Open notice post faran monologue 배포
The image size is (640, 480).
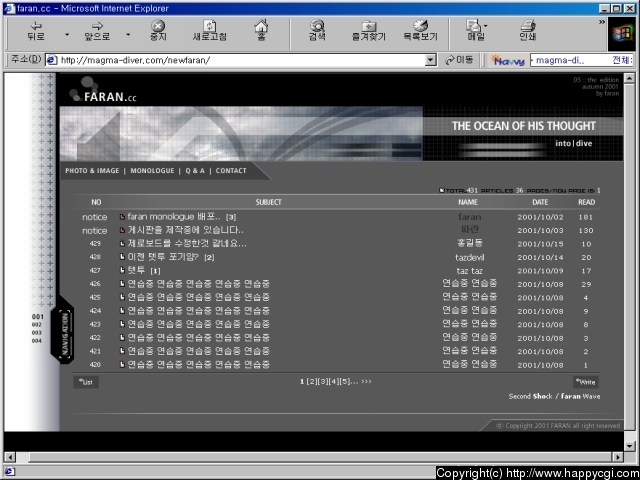point(174,217)
